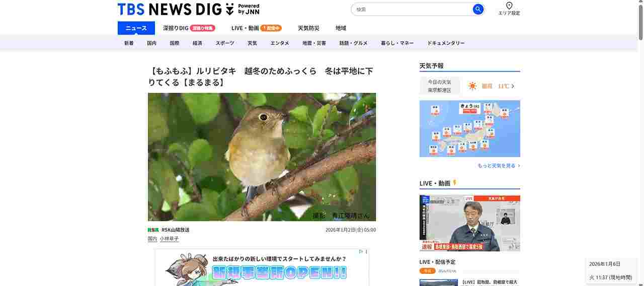Click the sunny weather icon in forecast

pos(472,86)
